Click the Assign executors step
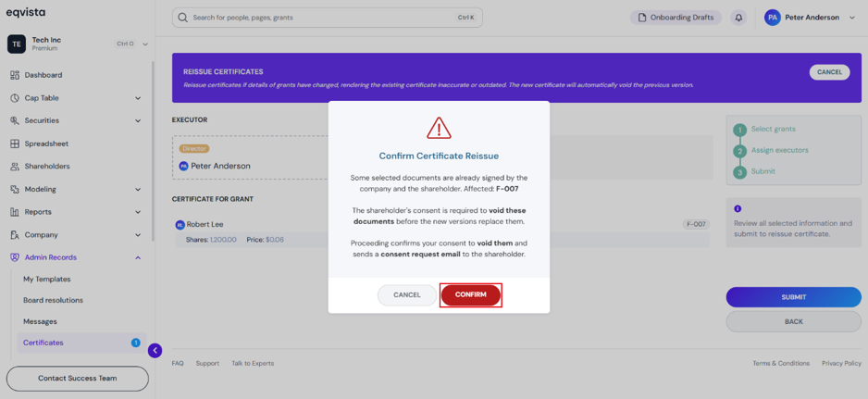The height and width of the screenshot is (399, 868). [x=779, y=150]
